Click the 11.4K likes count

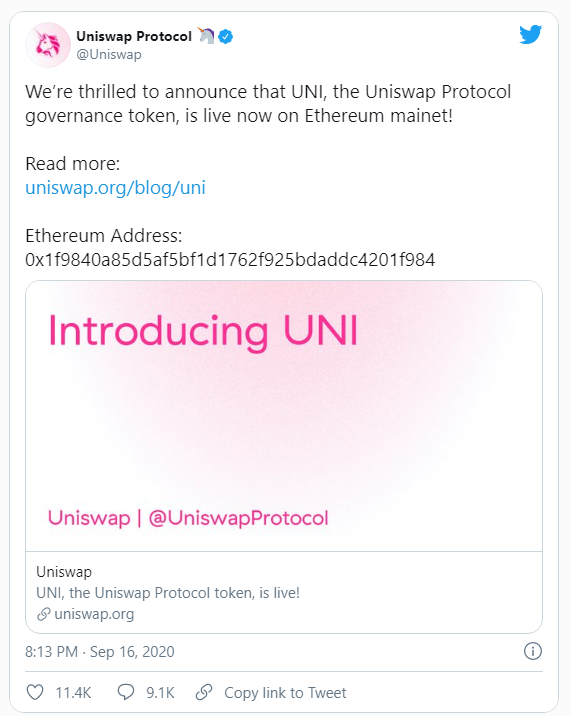coord(73,692)
